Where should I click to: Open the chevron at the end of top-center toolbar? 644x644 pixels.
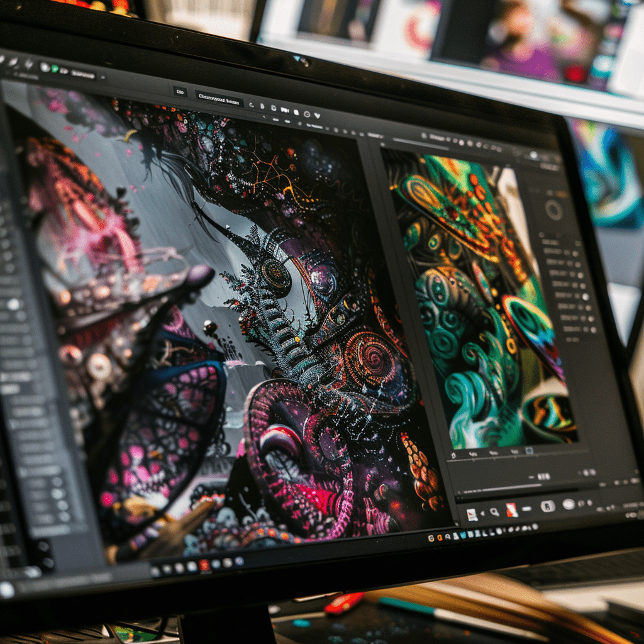tap(318, 114)
